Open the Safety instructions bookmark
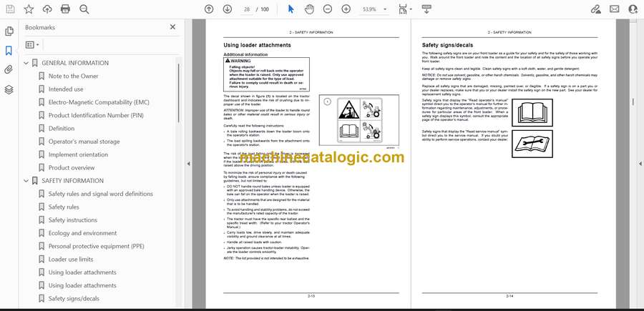 [73, 220]
